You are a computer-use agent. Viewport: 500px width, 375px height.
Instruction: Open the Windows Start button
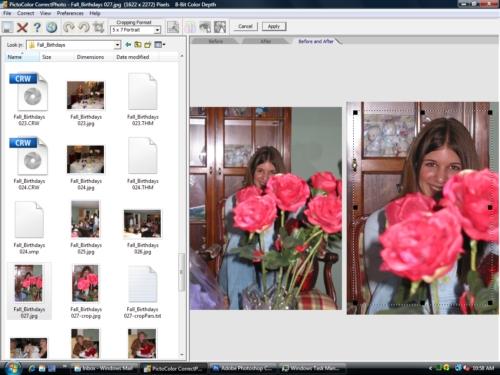tap(12, 368)
